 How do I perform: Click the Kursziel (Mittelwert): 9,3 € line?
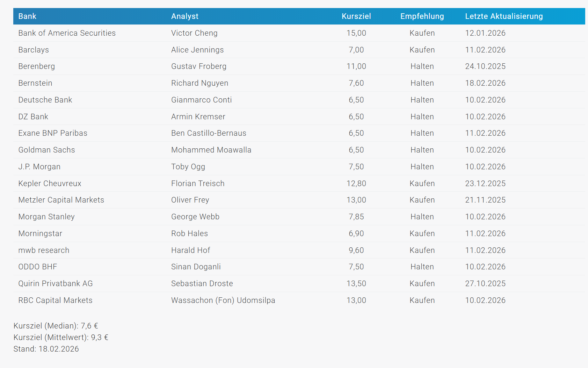pos(61,338)
